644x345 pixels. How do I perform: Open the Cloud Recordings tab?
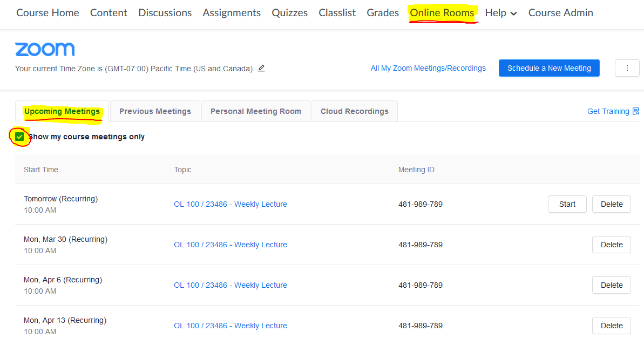[x=354, y=111]
